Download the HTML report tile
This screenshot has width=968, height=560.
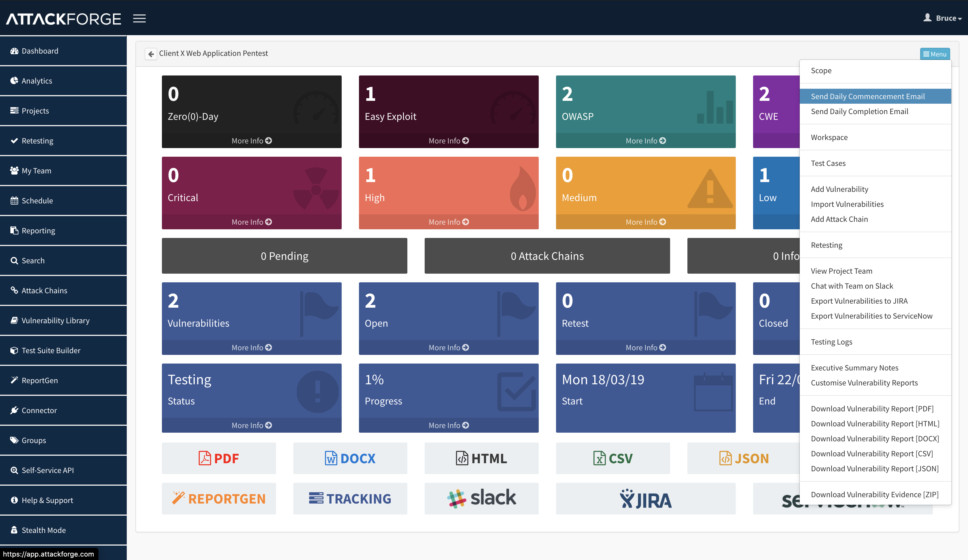pyautogui.click(x=481, y=458)
